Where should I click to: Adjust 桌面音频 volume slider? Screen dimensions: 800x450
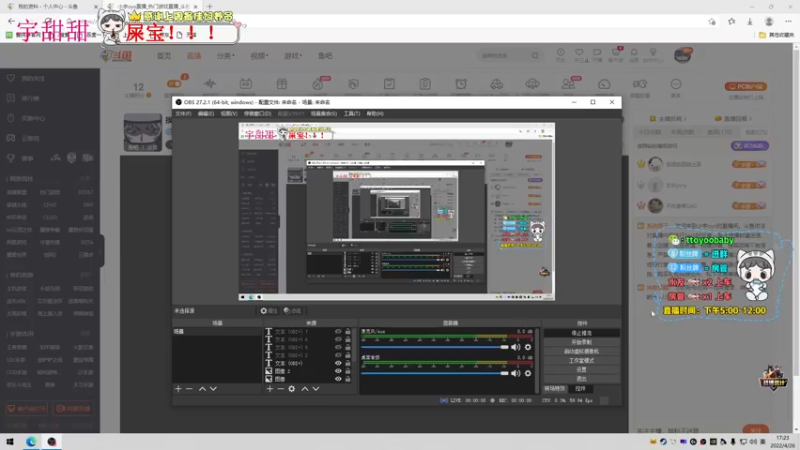click(x=435, y=373)
